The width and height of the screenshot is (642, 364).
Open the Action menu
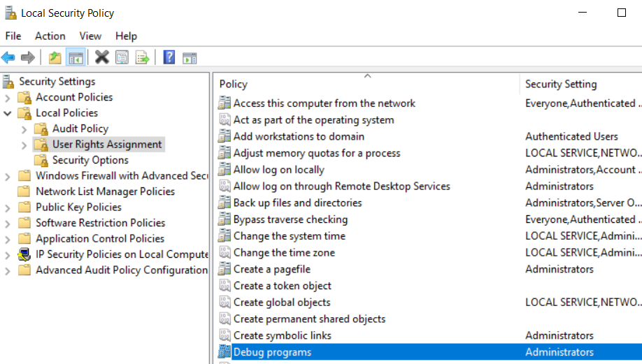[50, 36]
